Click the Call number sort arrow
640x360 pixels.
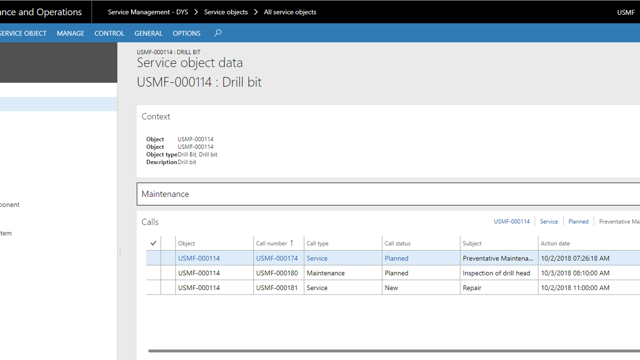[292, 243]
